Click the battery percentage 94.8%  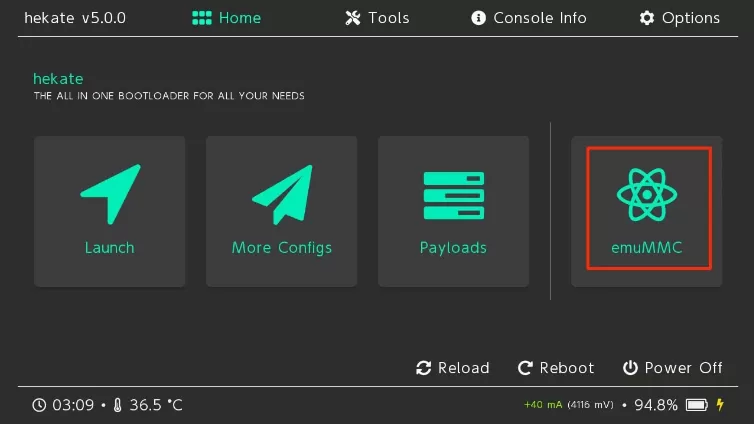[x=656, y=405]
